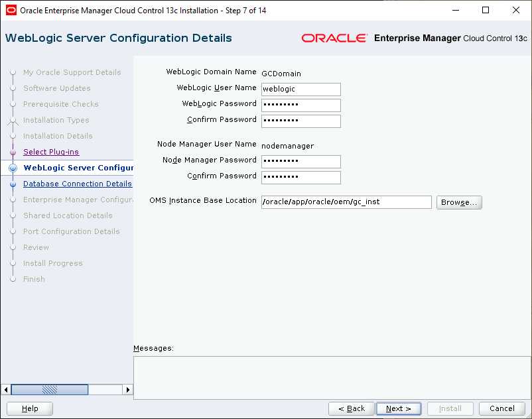Click the Install Progress step

coord(53,263)
